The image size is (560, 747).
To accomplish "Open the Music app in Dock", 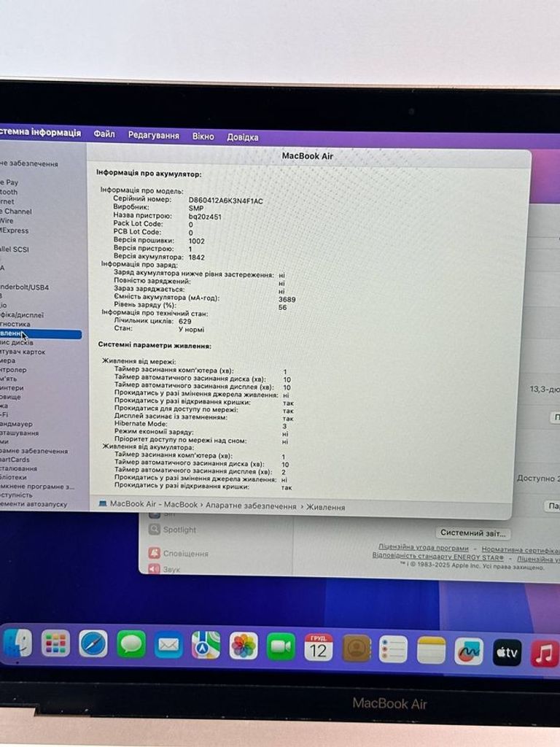I will click(545, 653).
